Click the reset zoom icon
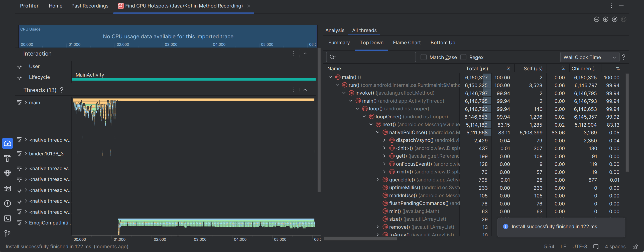This screenshot has width=644, height=252. pos(614,19)
